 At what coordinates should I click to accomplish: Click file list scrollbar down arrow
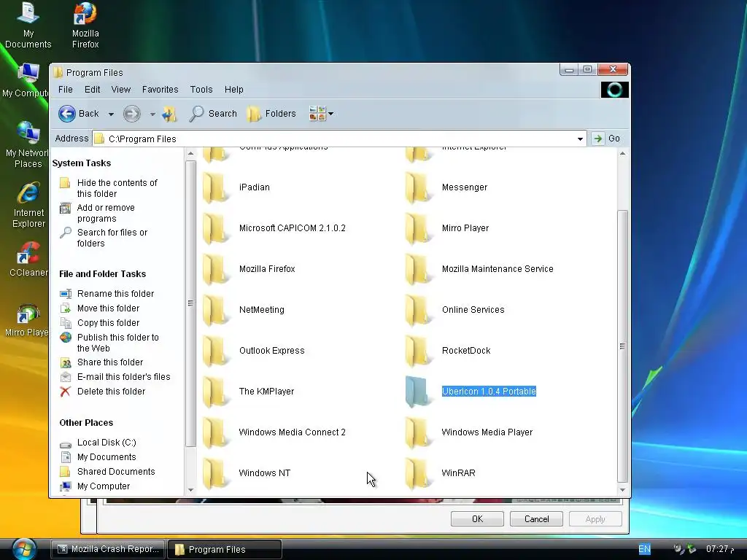pos(622,489)
